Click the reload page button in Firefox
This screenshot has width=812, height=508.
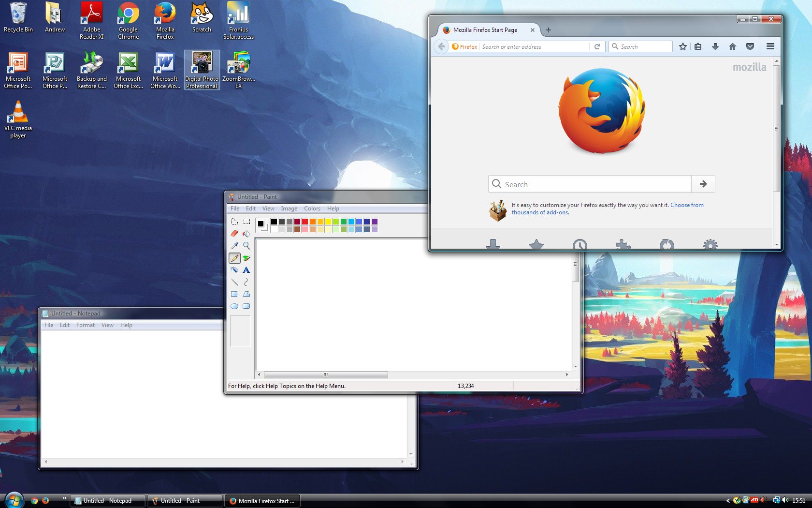598,46
